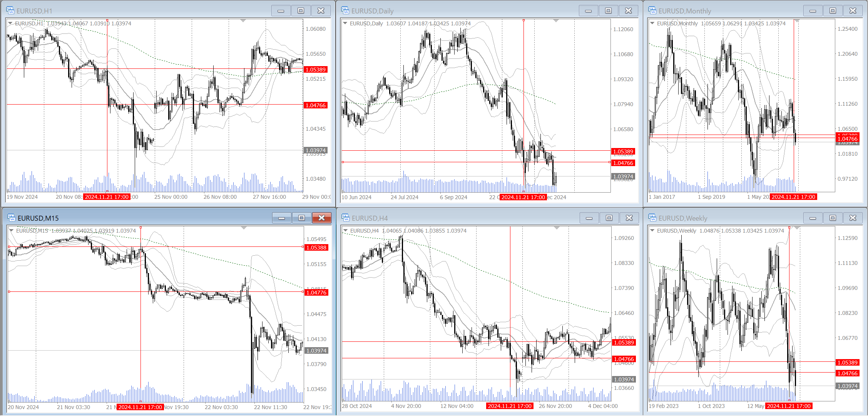Minimize the EURUSD,Daily chart window

(589, 11)
